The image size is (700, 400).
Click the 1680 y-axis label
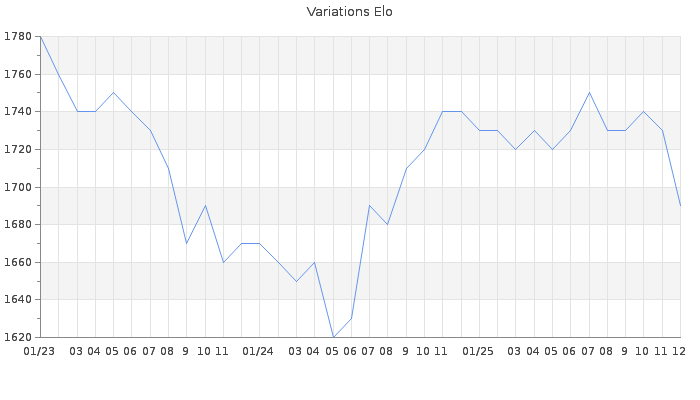(18, 225)
